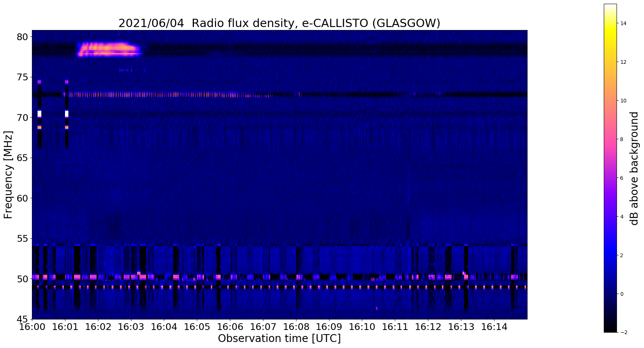Click the "dB above background" colorbar label

coord(634,168)
